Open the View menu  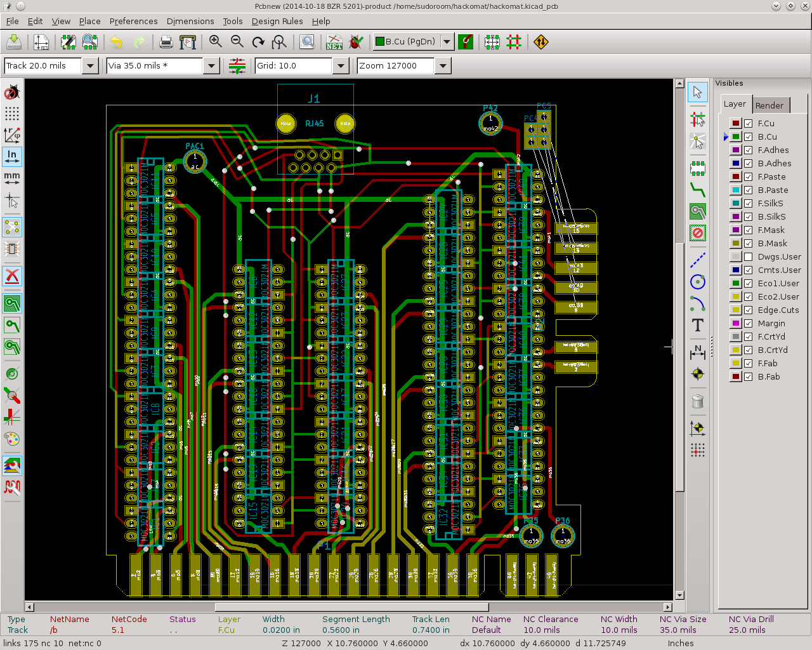click(x=61, y=21)
